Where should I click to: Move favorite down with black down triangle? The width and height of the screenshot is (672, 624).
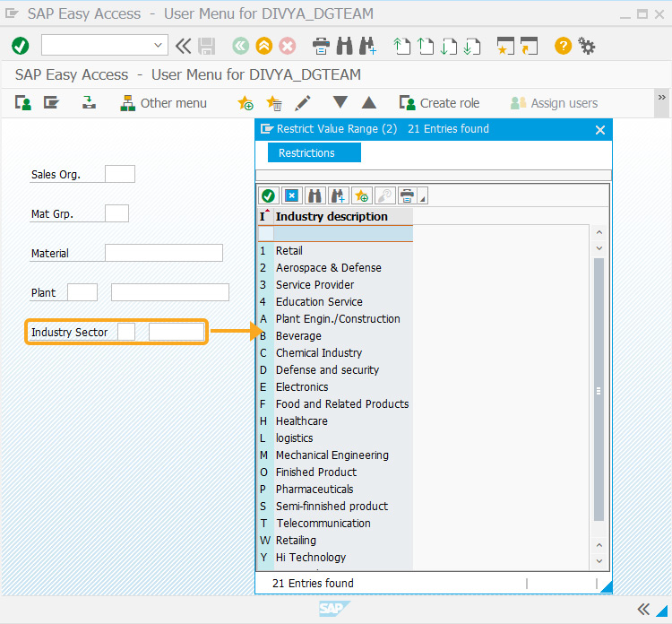pos(340,102)
